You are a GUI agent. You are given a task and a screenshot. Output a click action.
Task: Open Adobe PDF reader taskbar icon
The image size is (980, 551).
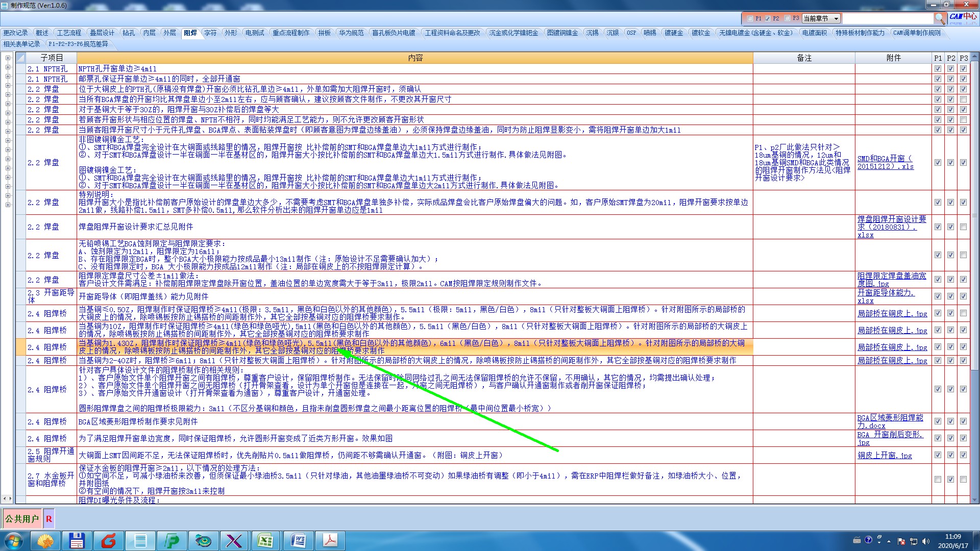pyautogui.click(x=330, y=540)
